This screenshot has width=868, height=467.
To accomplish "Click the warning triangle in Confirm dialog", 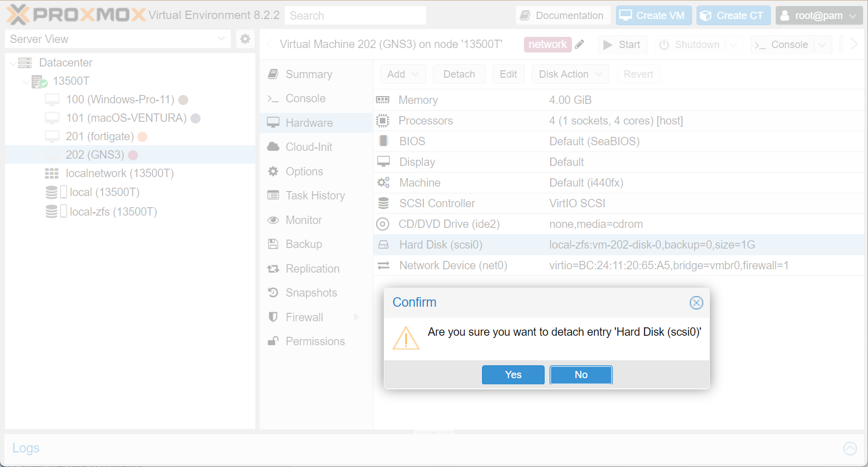I will (x=406, y=338).
